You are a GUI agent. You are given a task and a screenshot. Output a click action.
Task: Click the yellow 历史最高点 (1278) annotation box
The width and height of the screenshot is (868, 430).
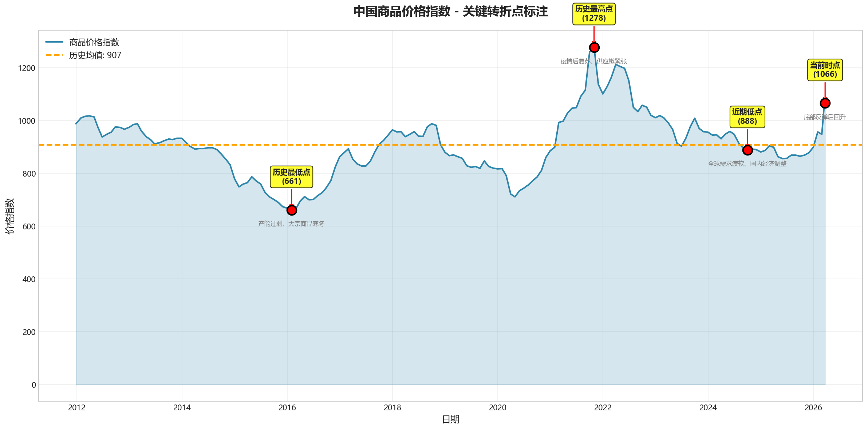point(594,14)
